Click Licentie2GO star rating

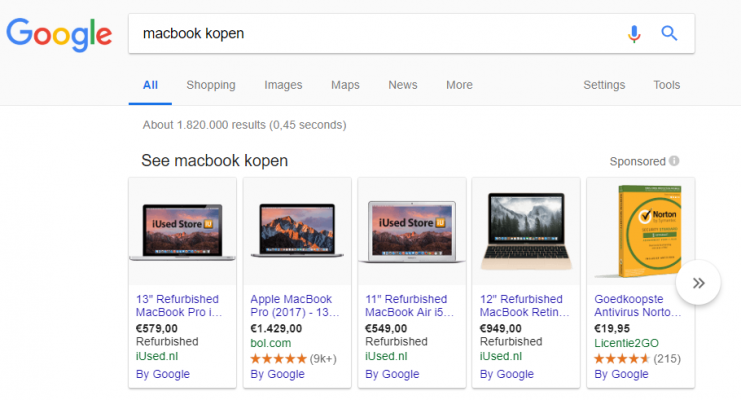622,359
